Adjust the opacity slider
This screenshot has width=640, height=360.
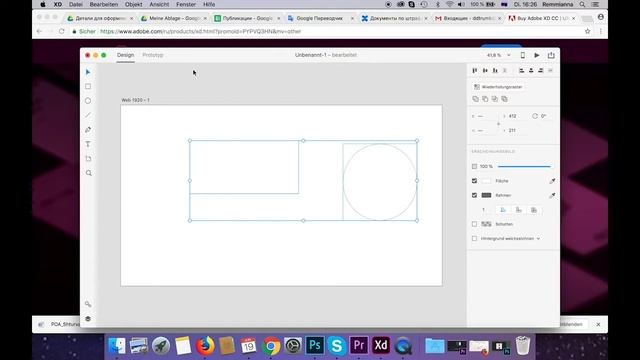524,167
